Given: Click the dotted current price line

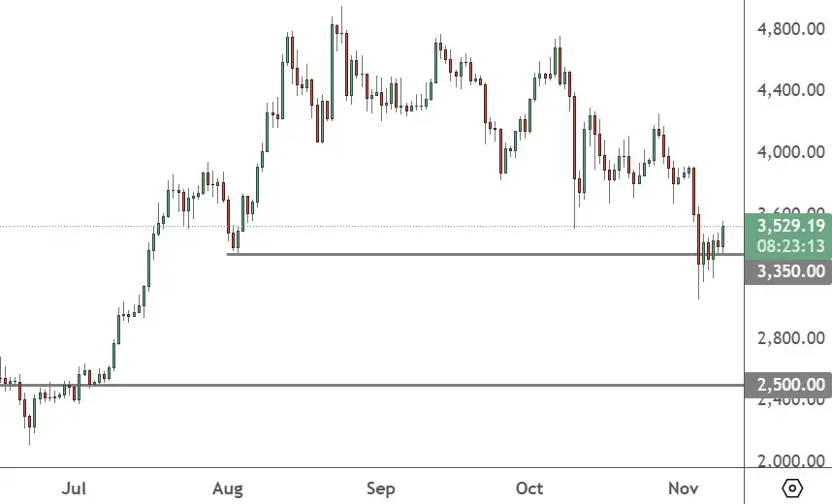Looking at the screenshot, I should pos(388,226).
